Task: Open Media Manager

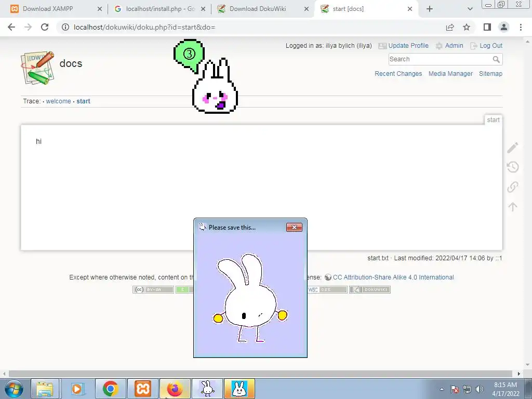Action: tap(450, 74)
